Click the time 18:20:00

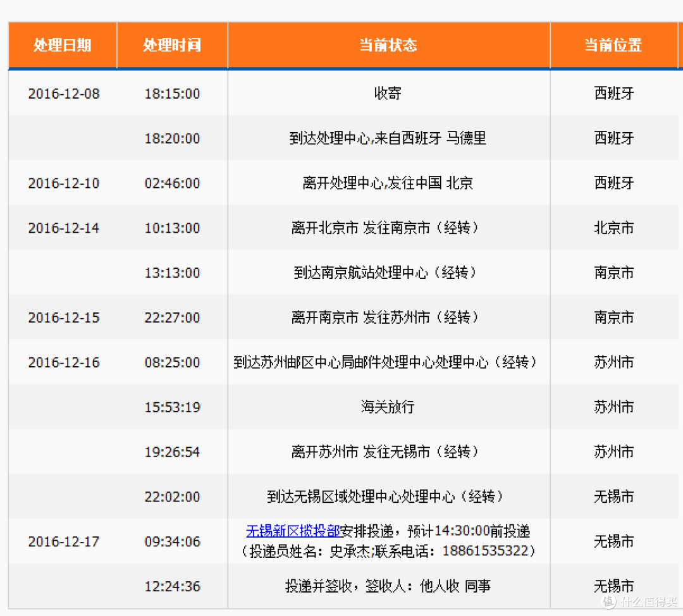coord(172,139)
